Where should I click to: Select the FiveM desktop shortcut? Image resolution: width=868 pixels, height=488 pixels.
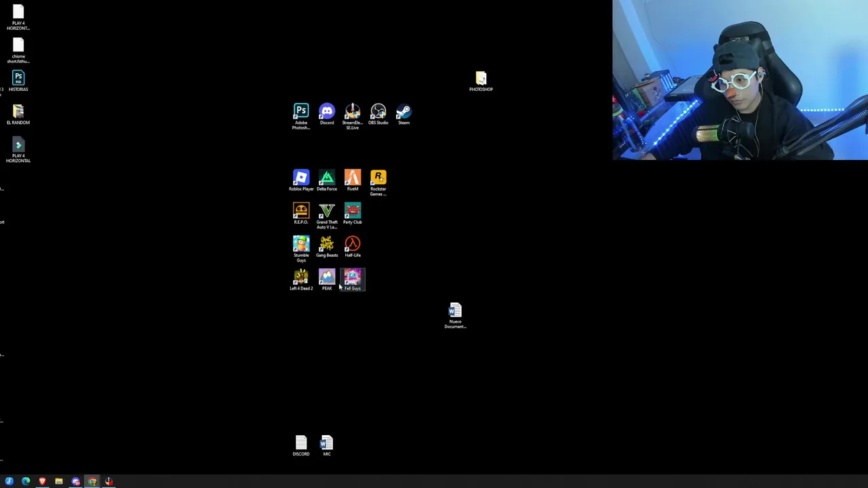(353, 180)
